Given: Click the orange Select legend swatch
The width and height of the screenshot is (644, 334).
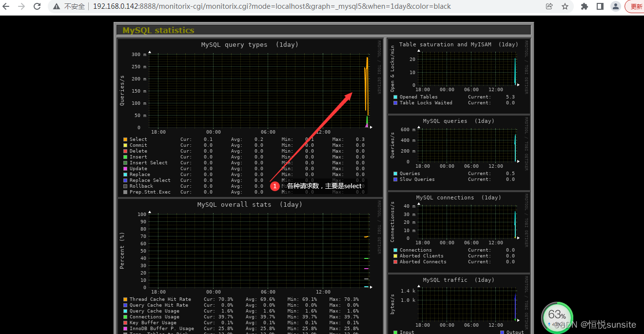Looking at the screenshot, I should coord(125,139).
